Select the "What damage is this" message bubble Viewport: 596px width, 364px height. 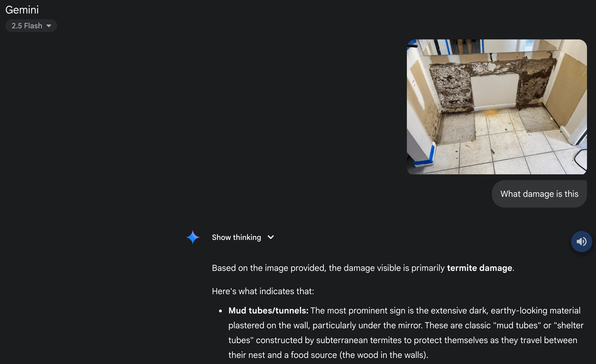click(x=539, y=194)
